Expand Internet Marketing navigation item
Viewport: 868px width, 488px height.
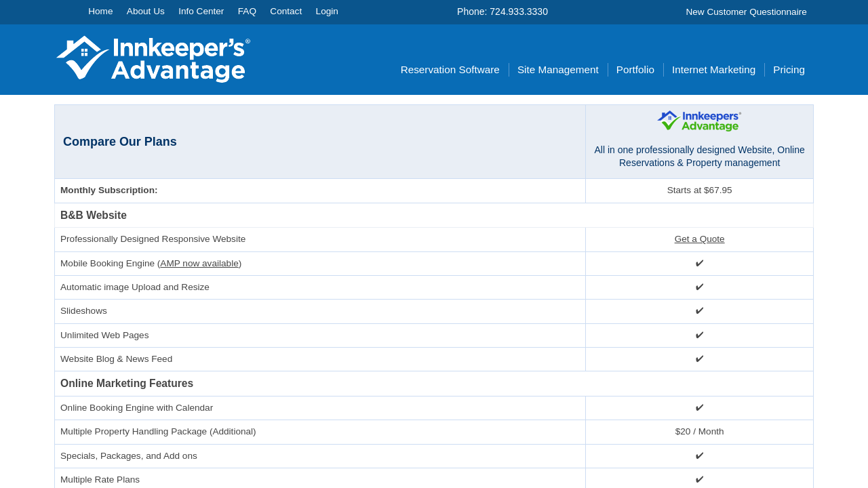[x=713, y=70]
